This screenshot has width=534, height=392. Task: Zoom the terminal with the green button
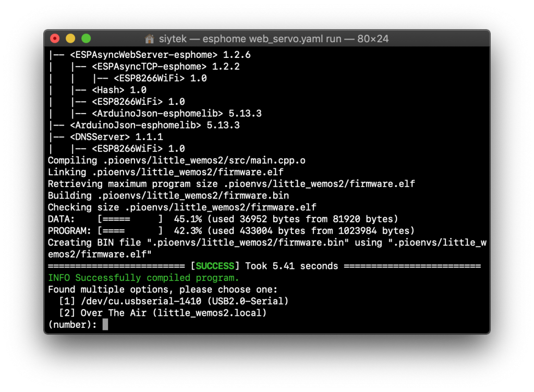(x=86, y=39)
